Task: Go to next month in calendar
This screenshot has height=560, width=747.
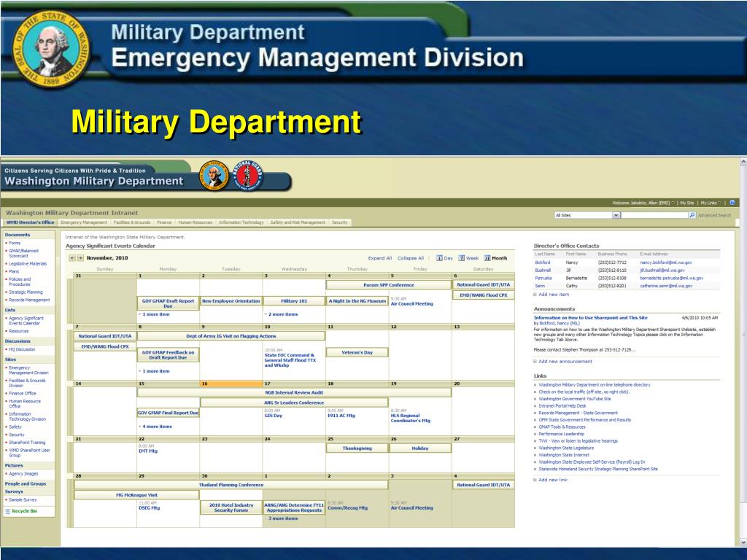Action: tap(80, 258)
